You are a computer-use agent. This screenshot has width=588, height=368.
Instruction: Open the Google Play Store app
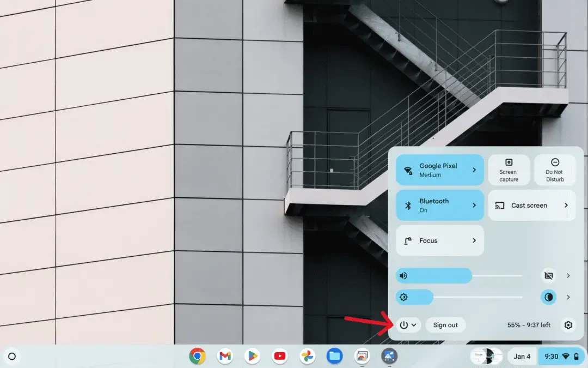(x=253, y=356)
